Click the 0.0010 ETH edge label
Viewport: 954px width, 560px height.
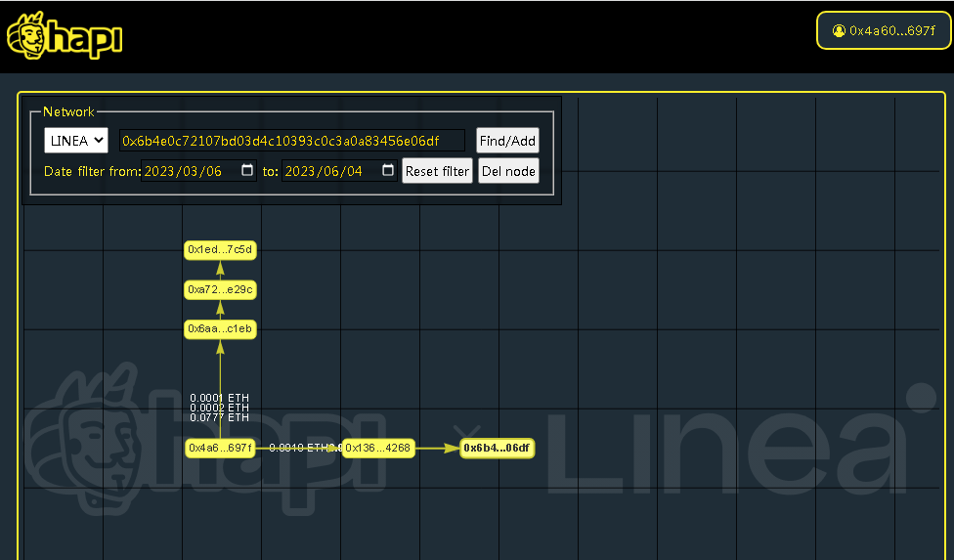click(298, 449)
